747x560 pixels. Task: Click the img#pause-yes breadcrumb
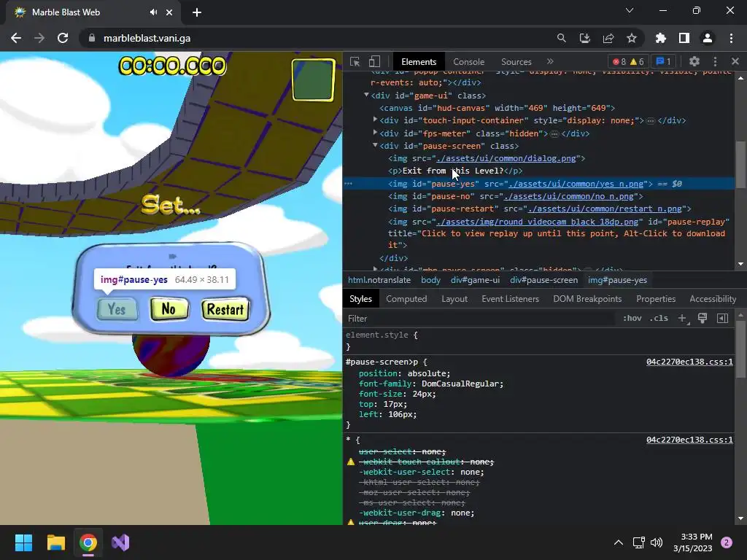[x=617, y=280]
